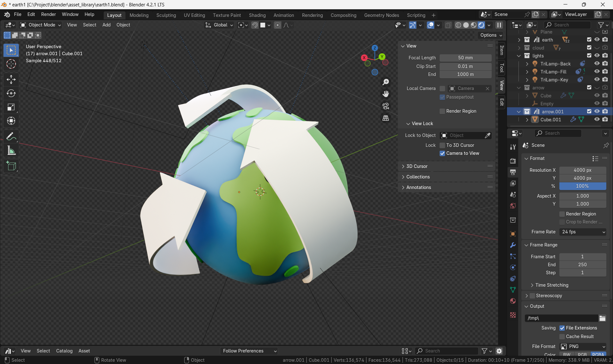
Task: Enable Lock To 3D Cursor checkbox
Action: click(442, 145)
